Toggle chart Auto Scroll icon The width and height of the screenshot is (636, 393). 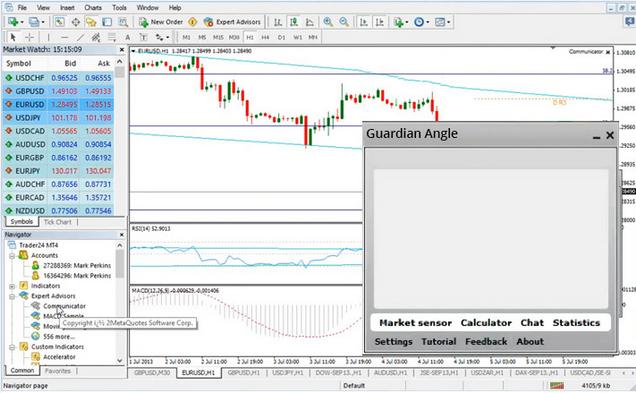pos(364,22)
